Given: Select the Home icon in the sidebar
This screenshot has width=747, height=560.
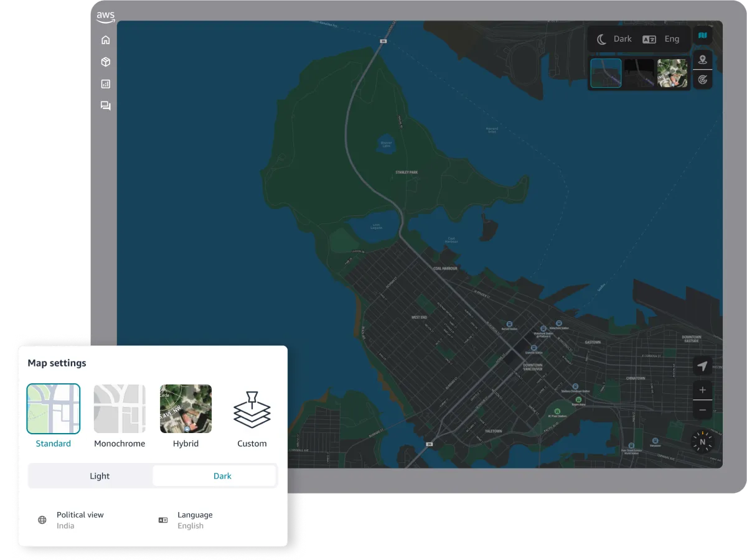Looking at the screenshot, I should [x=105, y=39].
